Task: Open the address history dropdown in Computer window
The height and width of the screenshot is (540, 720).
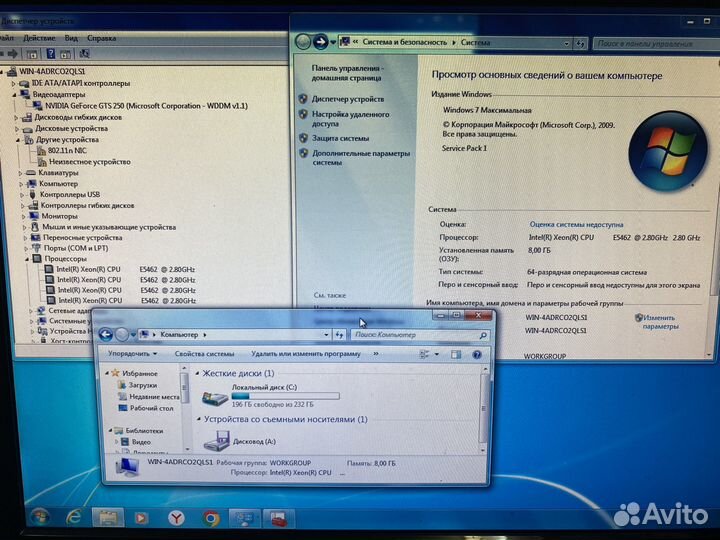Action: click(x=326, y=335)
